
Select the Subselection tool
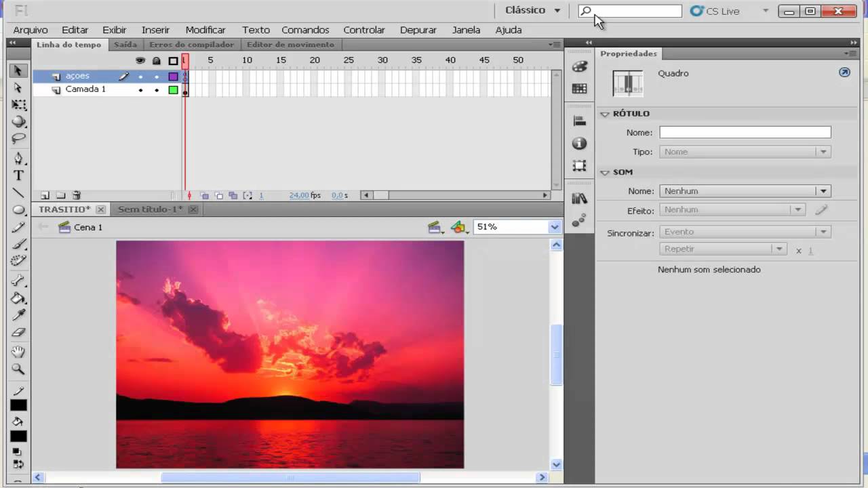[18, 88]
